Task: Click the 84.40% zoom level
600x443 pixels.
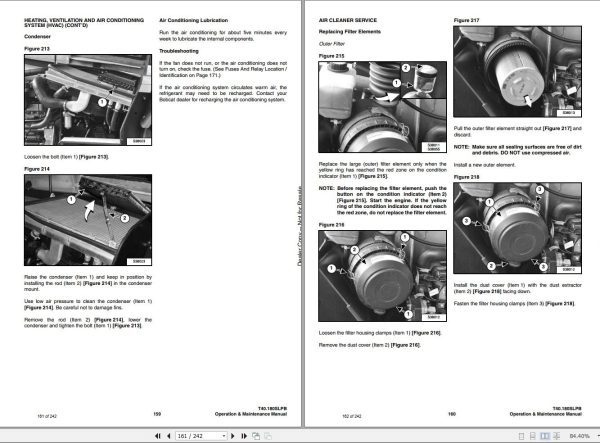Action: tap(579, 436)
